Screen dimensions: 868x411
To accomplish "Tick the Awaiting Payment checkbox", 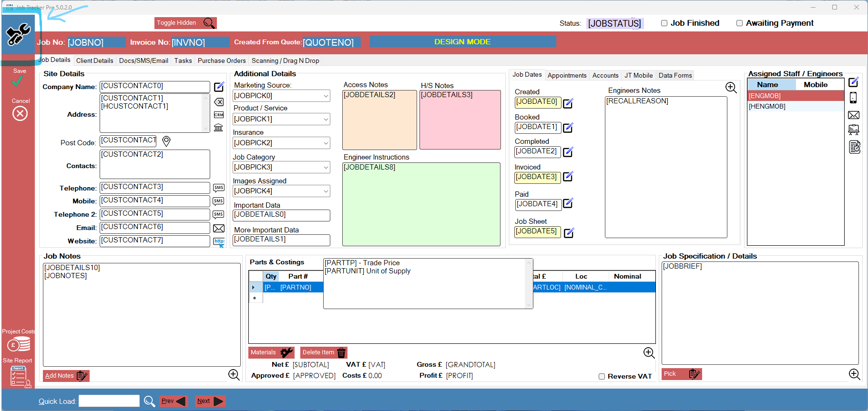I will point(739,23).
